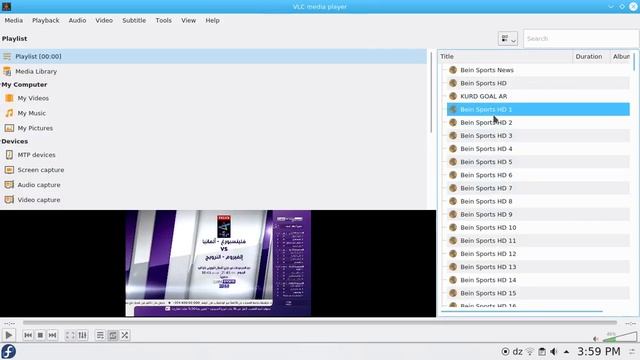The height and width of the screenshot is (360, 640).
Task: Toggle the playlist view button
Action: (100, 336)
